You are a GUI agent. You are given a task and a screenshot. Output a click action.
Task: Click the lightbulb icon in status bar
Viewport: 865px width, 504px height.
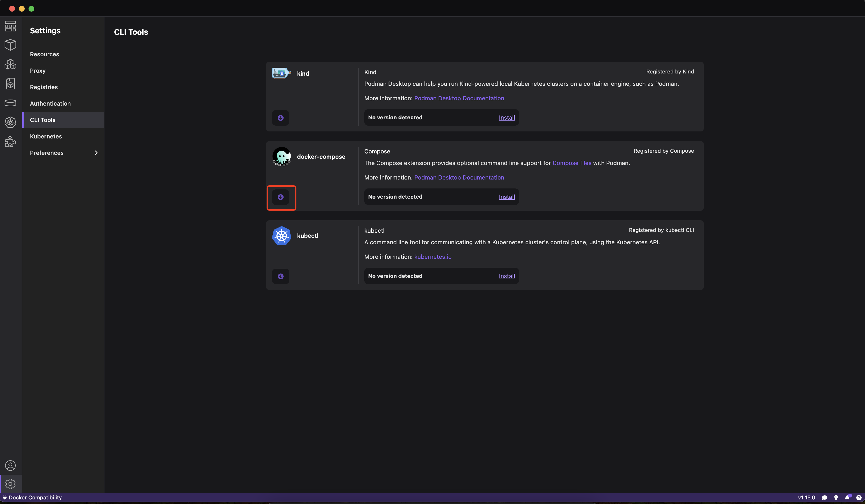[836, 497]
